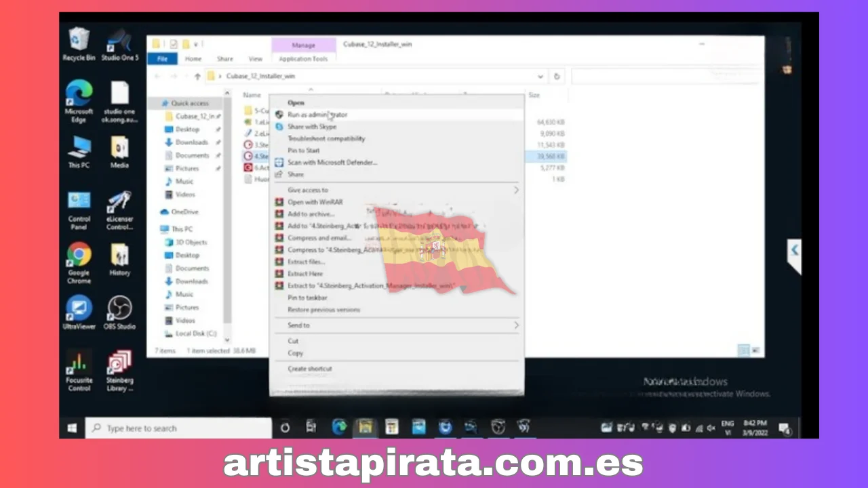Switch to large icons view layout
Screen dimensions: 868x488
[755, 350]
